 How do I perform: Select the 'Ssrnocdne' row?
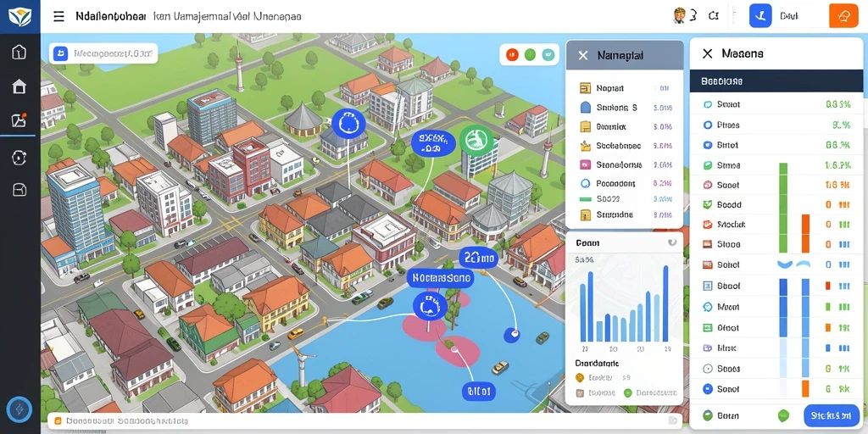[x=626, y=214]
